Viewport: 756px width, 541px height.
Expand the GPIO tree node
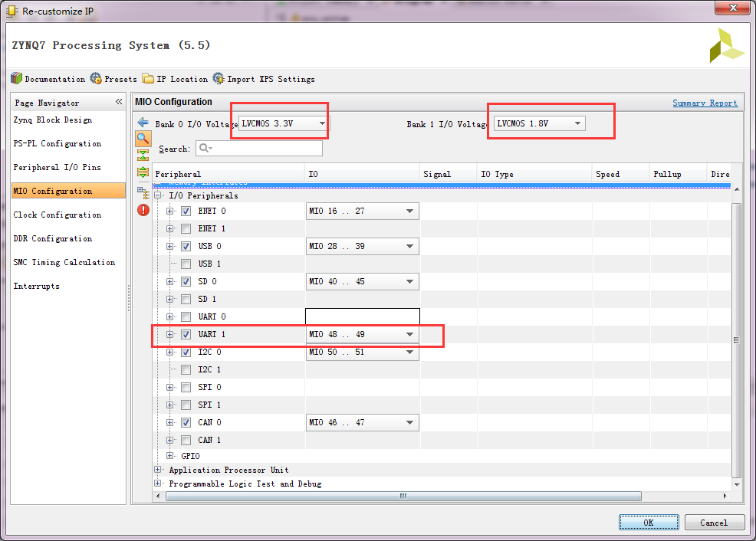pos(169,455)
